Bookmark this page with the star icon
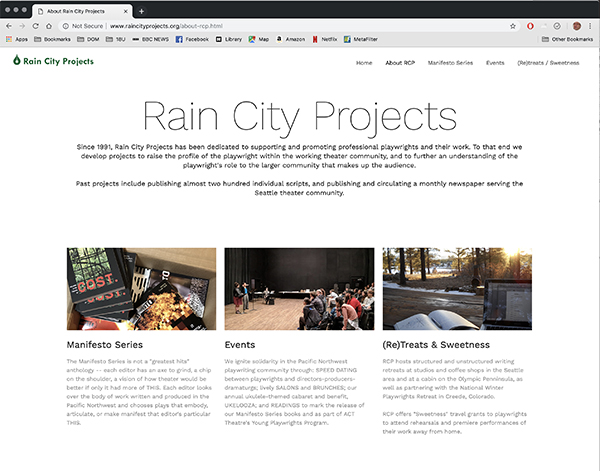The width and height of the screenshot is (600, 471). pos(513,24)
